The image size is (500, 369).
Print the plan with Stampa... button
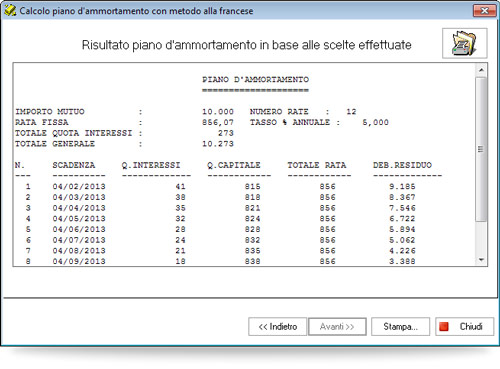pyautogui.click(x=400, y=326)
